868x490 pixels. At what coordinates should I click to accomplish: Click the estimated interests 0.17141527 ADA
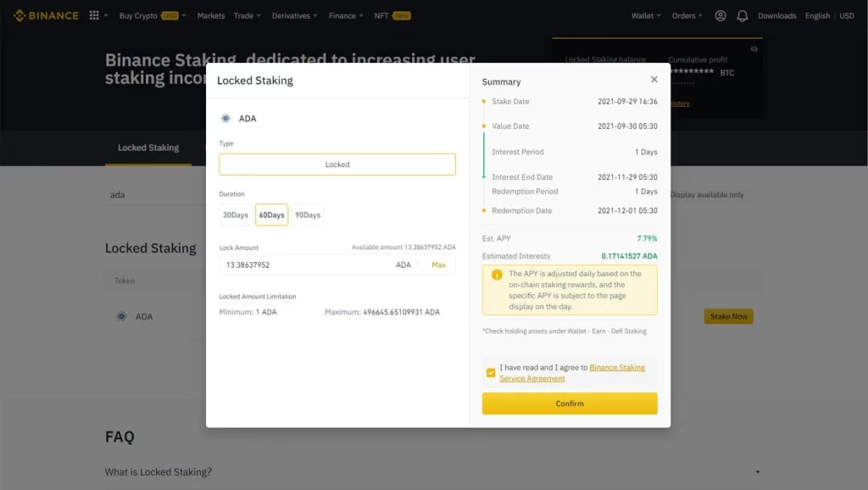pyautogui.click(x=629, y=256)
